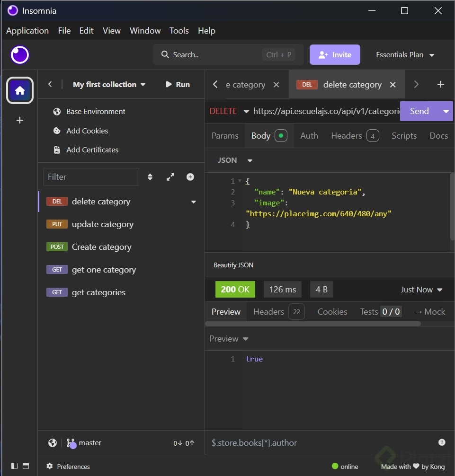Viewport: 455px width, 476px height.
Task: Click the Preferences gear icon
Action: [50, 466]
